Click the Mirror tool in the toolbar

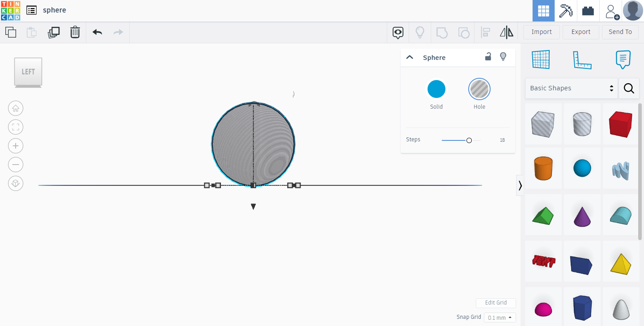click(506, 32)
